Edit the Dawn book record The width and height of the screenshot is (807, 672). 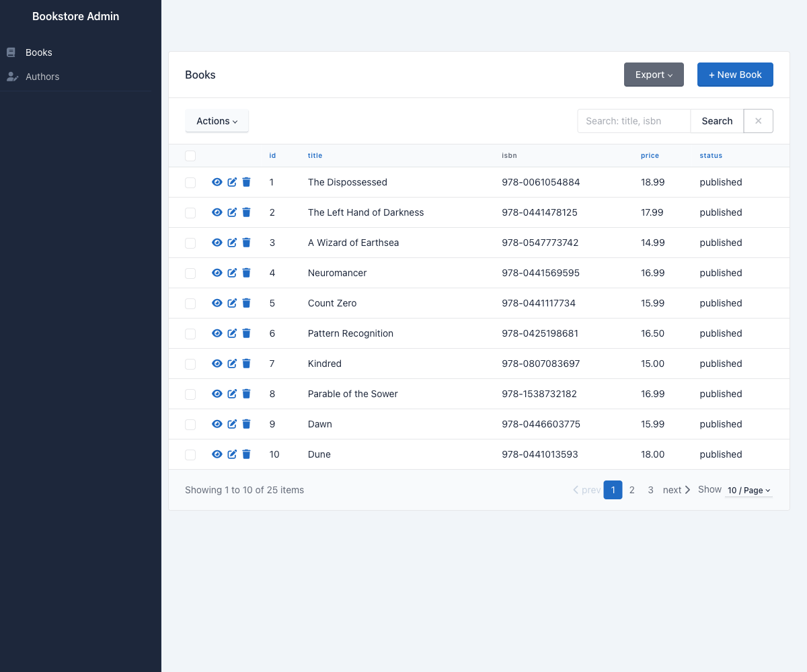pyautogui.click(x=232, y=424)
